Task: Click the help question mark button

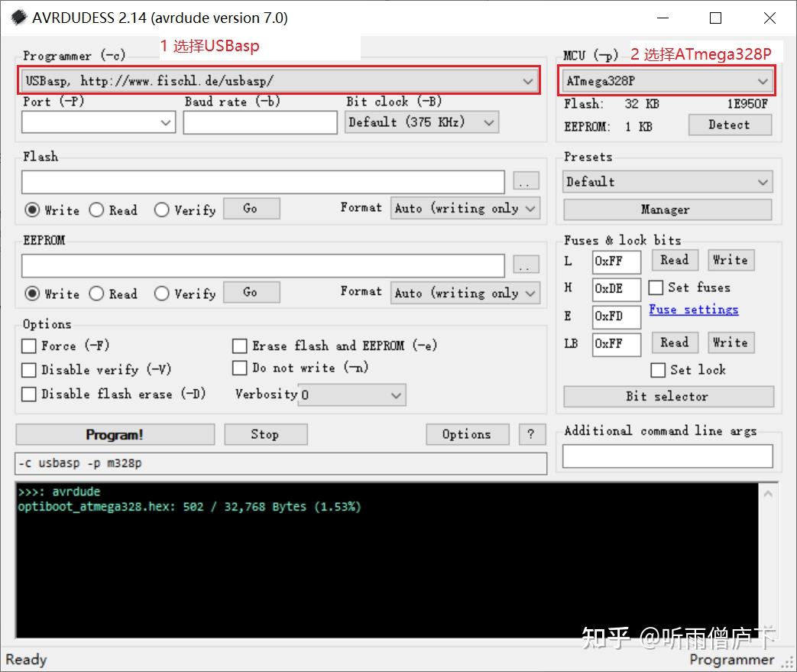Action: [531, 434]
